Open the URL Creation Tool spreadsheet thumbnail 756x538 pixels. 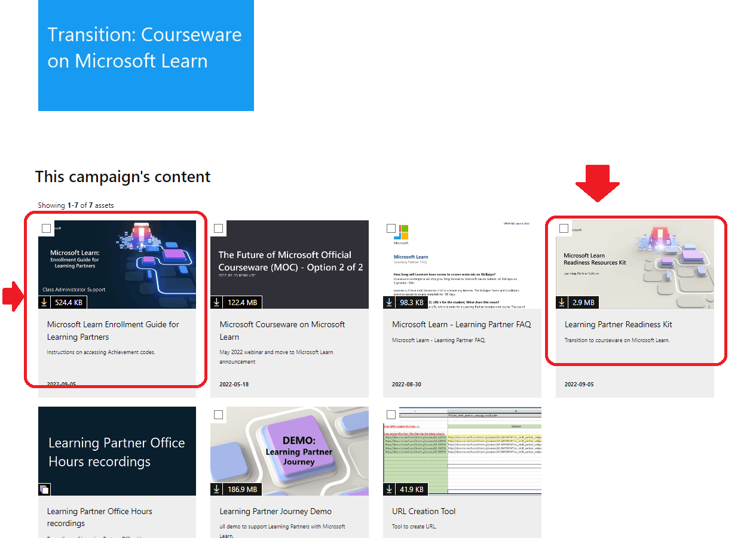pos(462,451)
